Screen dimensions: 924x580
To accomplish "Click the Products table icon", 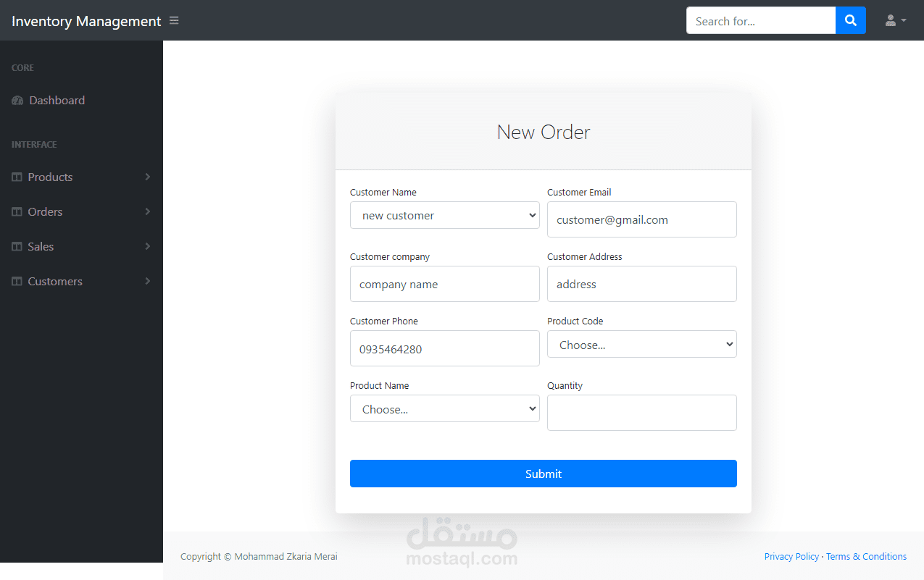I will point(17,177).
